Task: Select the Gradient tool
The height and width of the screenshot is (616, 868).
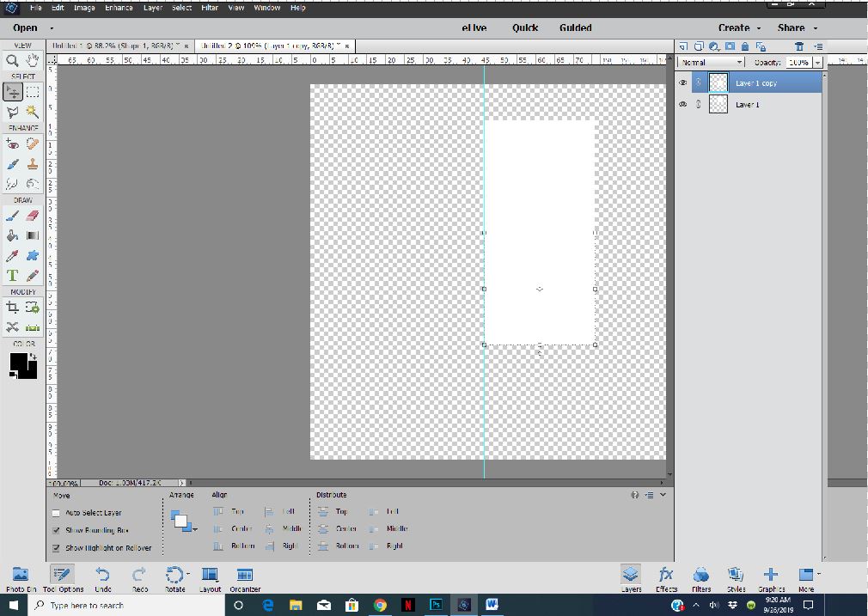Action: pos(33,235)
